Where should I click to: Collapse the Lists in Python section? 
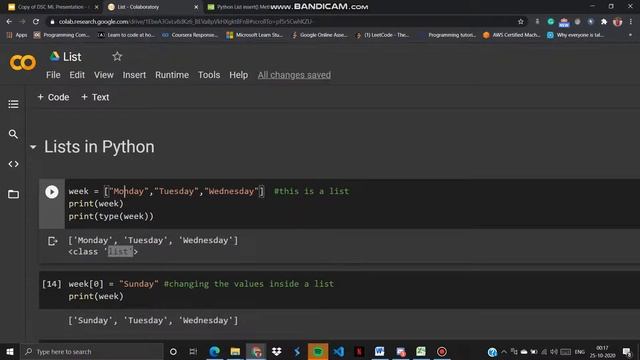(33, 147)
